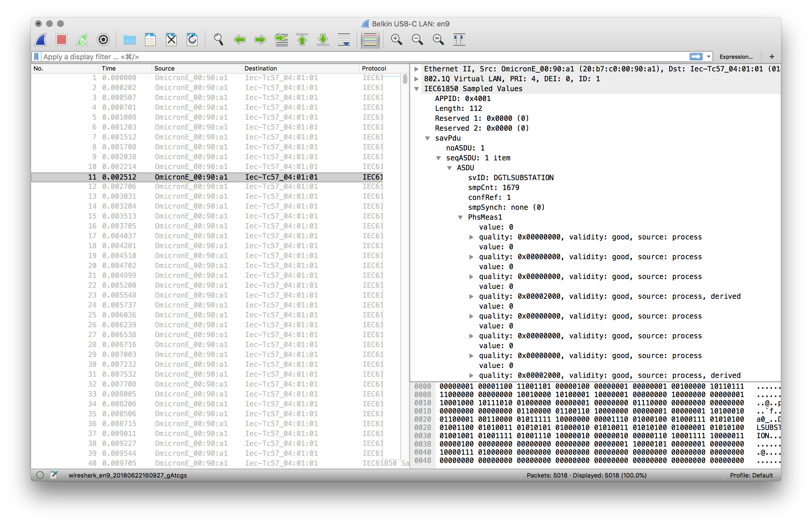Stop the running packet capture

[61, 40]
